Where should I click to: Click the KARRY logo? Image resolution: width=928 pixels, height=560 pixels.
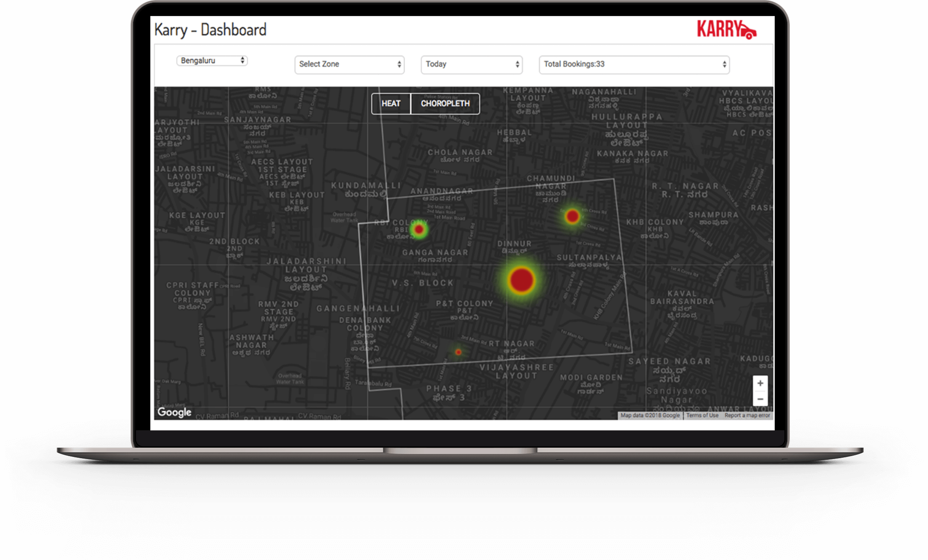coord(727,30)
